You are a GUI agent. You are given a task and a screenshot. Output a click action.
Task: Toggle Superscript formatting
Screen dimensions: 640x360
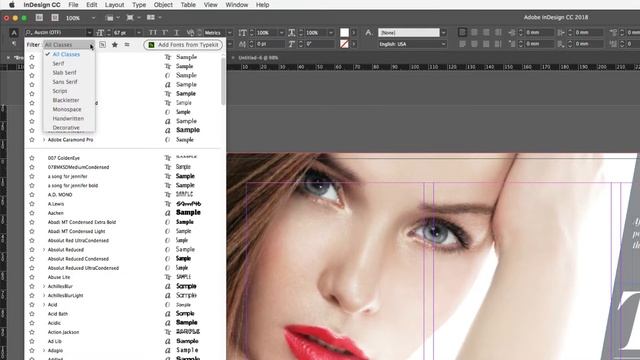point(165,32)
